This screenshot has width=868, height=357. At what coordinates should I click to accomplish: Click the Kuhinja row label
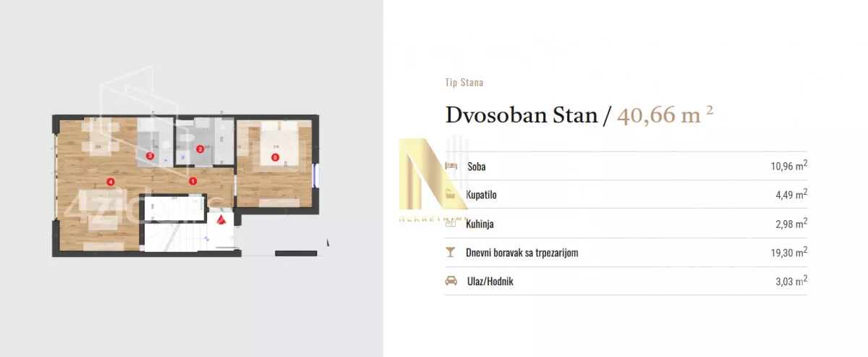pyautogui.click(x=479, y=224)
